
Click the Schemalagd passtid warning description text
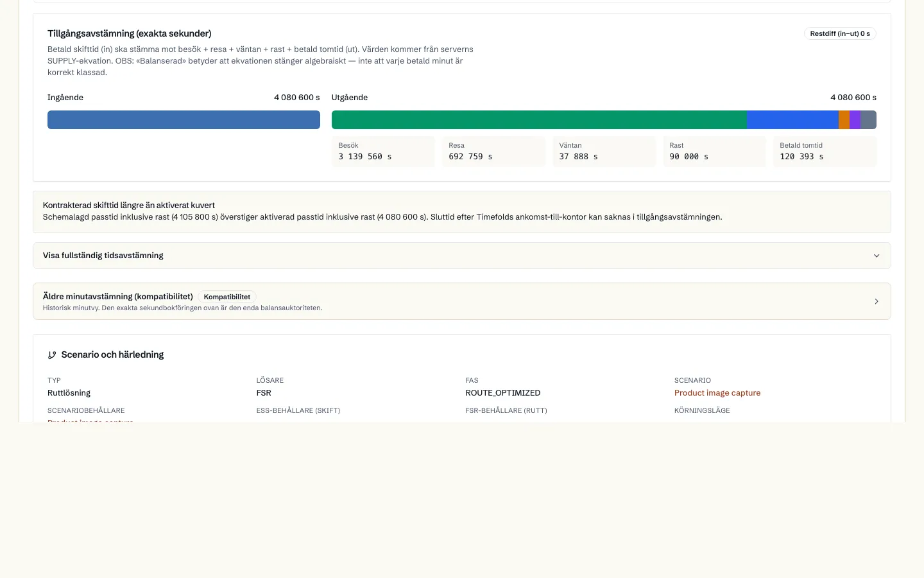[x=382, y=217]
